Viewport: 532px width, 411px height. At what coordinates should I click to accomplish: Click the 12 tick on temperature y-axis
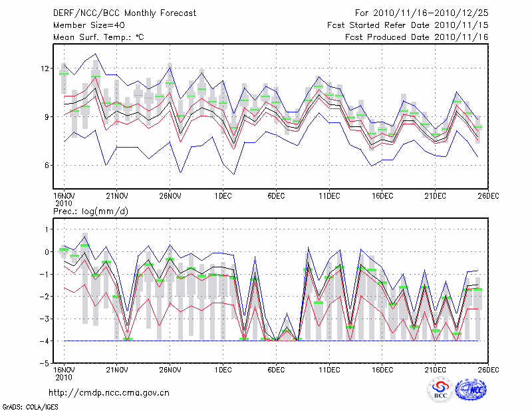(45, 68)
